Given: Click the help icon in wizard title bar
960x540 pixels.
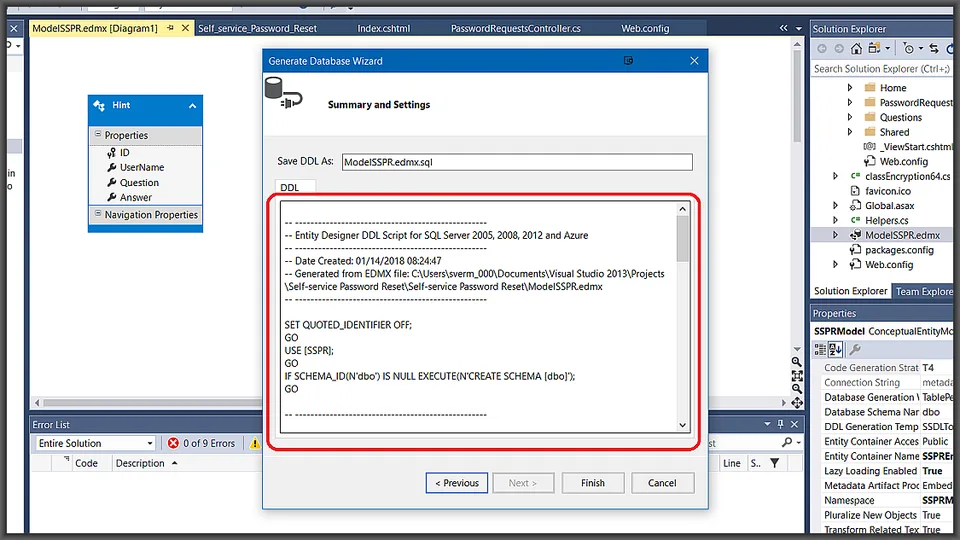Looking at the screenshot, I should (x=628, y=61).
